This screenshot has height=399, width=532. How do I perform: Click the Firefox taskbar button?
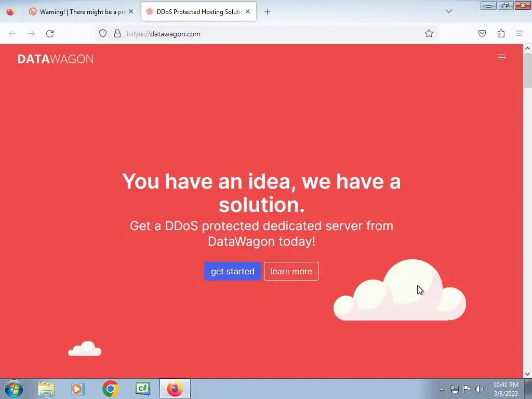pyautogui.click(x=175, y=389)
